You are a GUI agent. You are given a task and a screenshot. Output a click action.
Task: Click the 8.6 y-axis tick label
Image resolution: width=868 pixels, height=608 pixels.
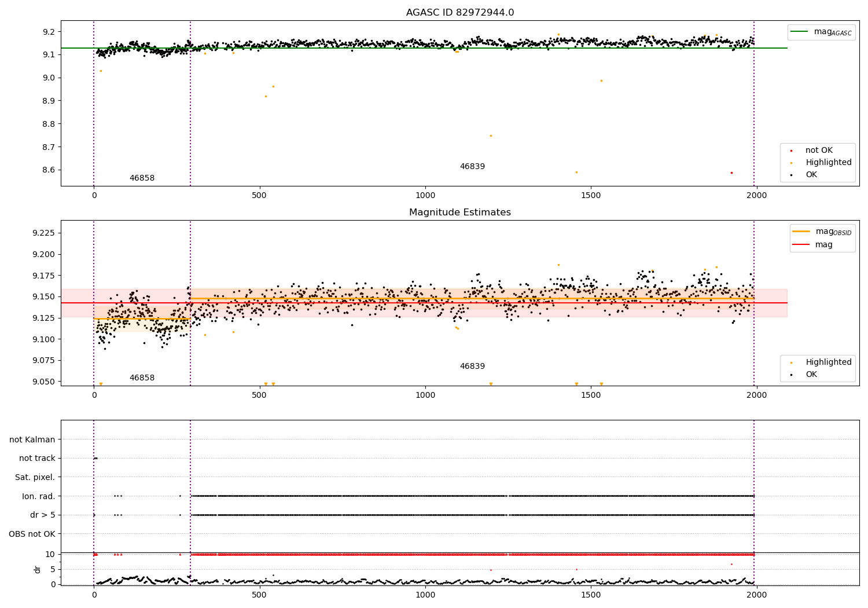[49, 170]
